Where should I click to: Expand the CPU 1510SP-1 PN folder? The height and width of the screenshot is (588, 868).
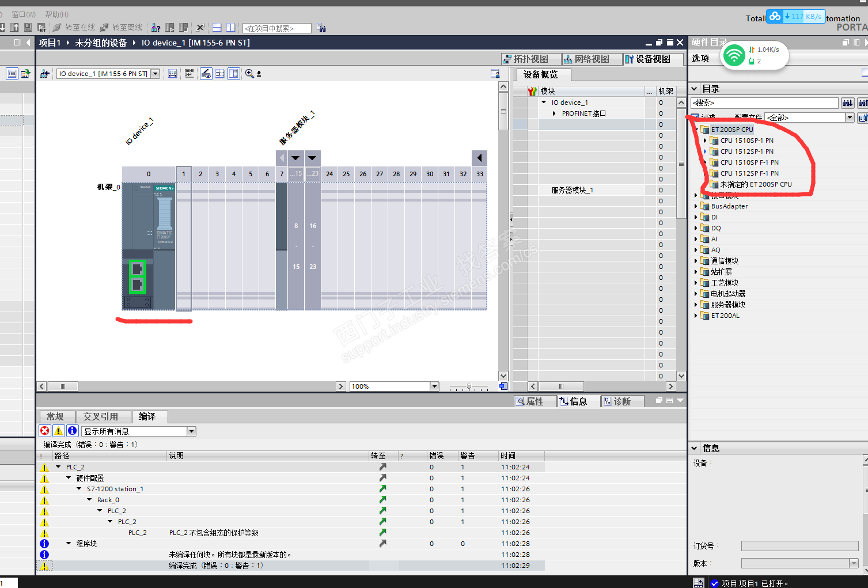point(705,141)
